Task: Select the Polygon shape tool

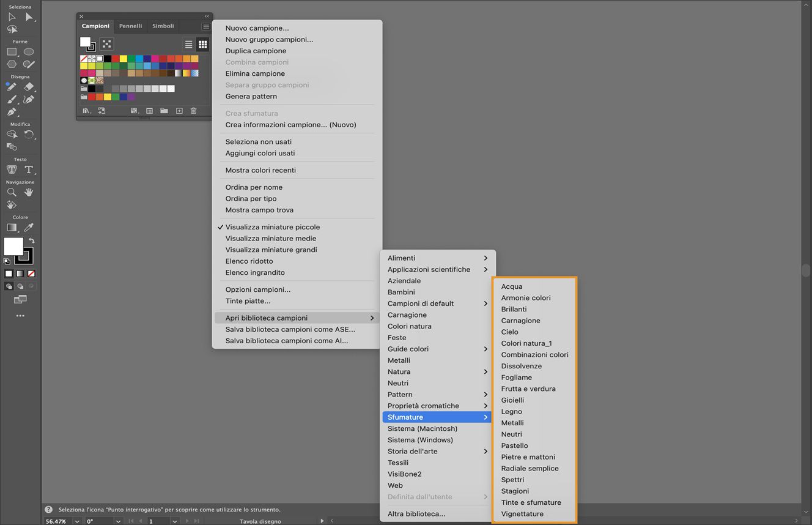Action: click(12, 64)
